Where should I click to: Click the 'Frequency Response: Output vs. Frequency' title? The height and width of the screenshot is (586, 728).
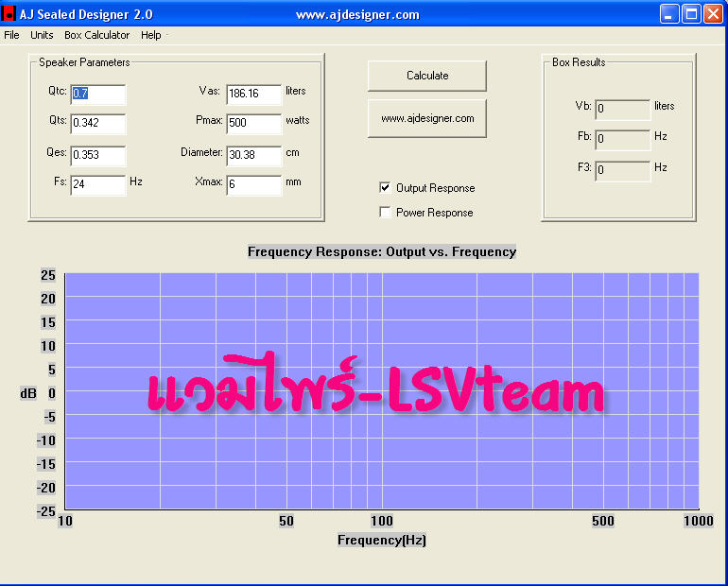pos(382,251)
